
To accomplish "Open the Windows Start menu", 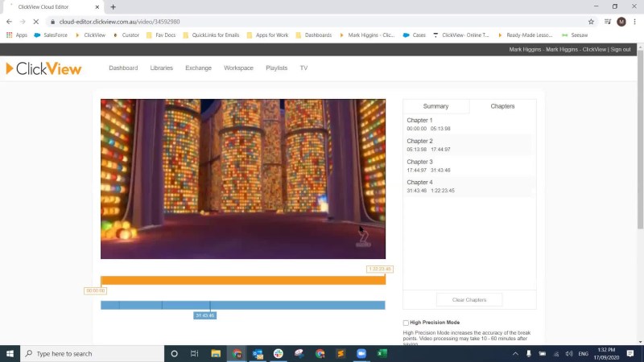I will point(10,353).
